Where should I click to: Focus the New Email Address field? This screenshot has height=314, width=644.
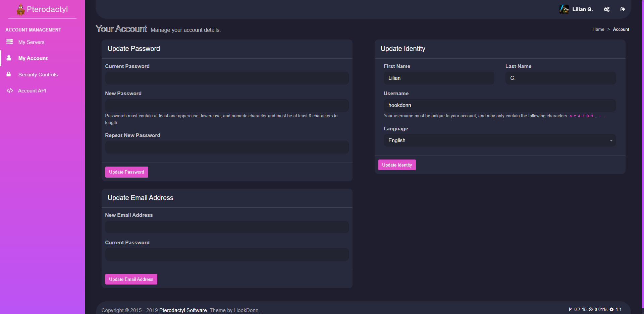(227, 227)
